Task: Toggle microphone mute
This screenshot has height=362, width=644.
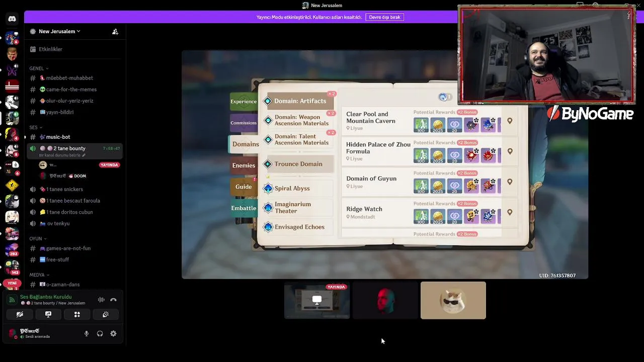Action: pyautogui.click(x=87, y=333)
